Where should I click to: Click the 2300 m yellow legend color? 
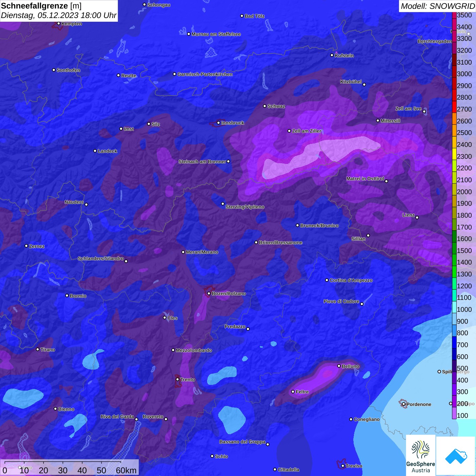tap(454, 154)
